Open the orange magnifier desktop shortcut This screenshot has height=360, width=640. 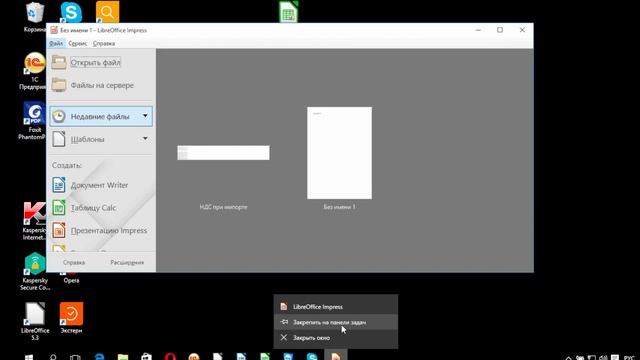click(107, 11)
